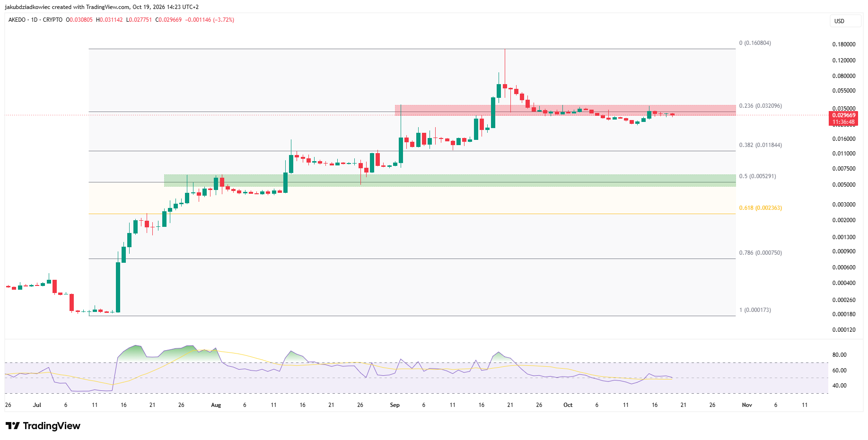Click the close value C0.029669

(168, 20)
